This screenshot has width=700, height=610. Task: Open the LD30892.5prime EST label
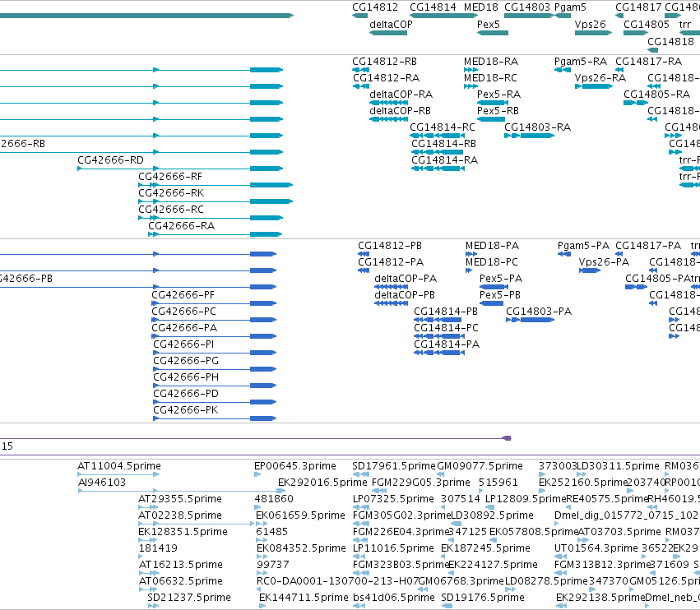(492, 515)
